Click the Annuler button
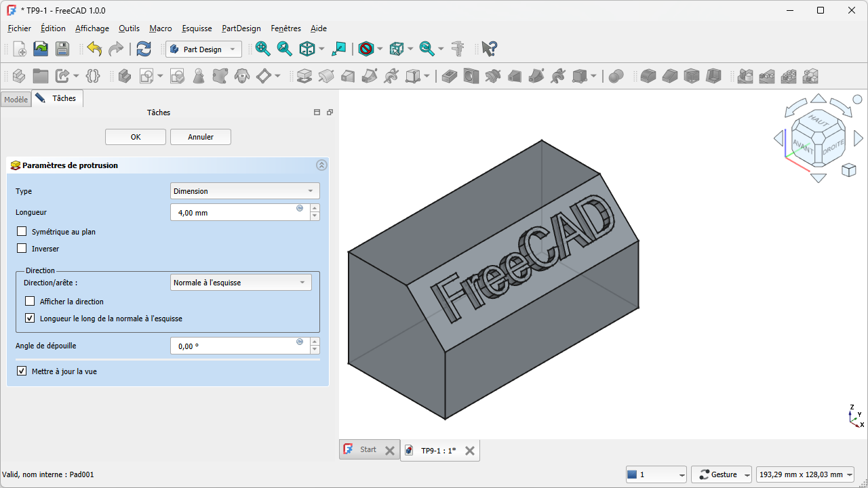This screenshot has height=488, width=868. (201, 137)
